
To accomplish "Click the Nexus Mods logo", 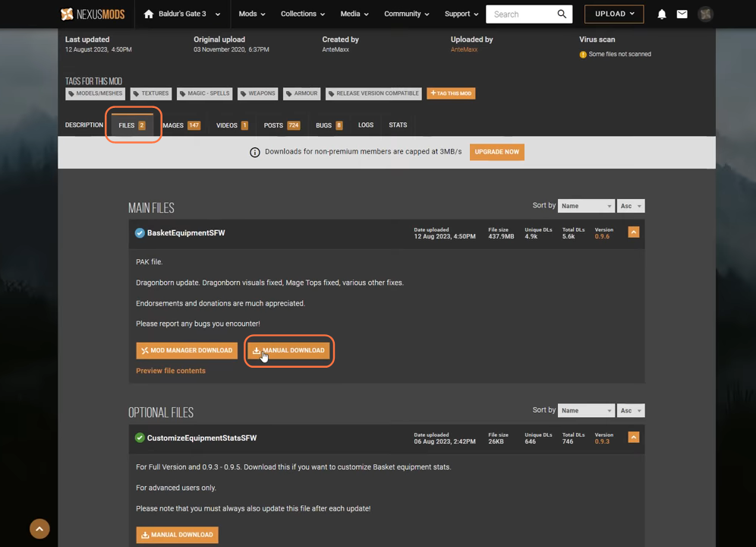I will pos(93,14).
